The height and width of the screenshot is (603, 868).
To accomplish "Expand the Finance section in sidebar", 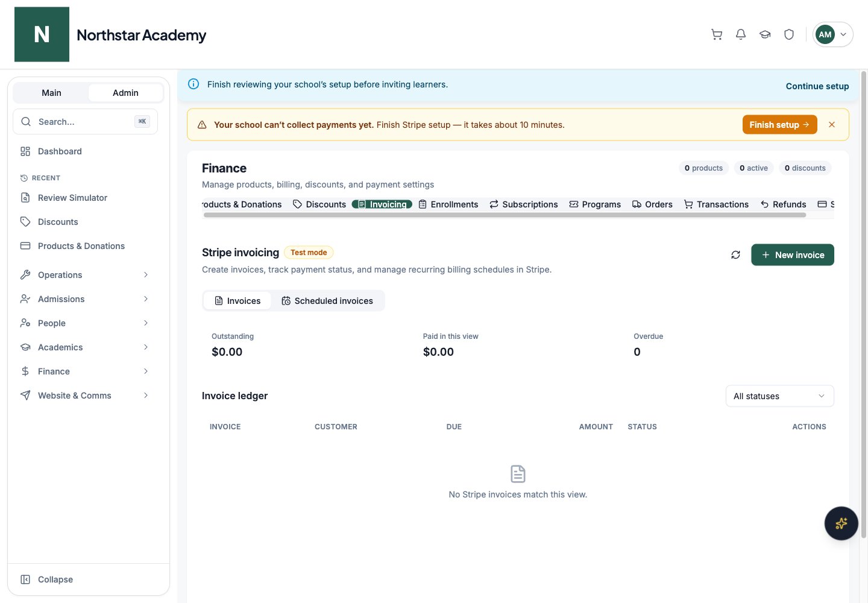I will point(85,371).
